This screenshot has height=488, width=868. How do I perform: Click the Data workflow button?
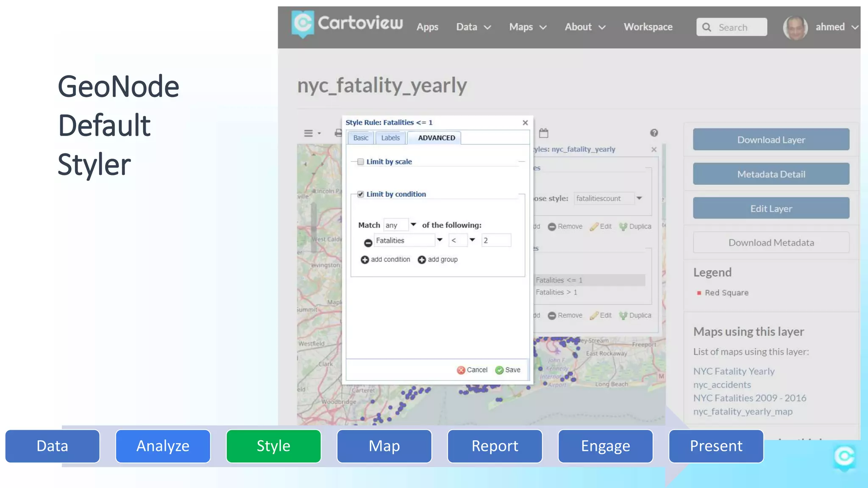(53, 446)
